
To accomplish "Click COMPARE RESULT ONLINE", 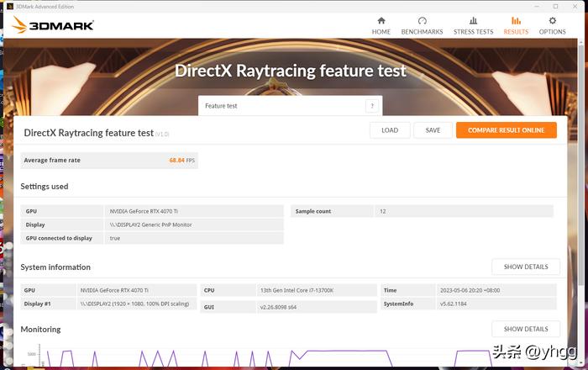I will [506, 130].
